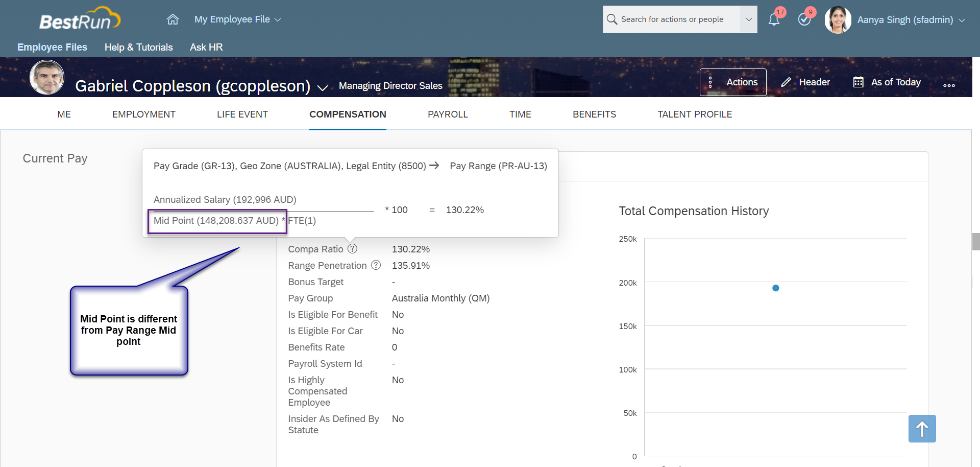Click Gabriel Coppleson's profile photo
Screen dimensions: 980x467
coord(47,77)
